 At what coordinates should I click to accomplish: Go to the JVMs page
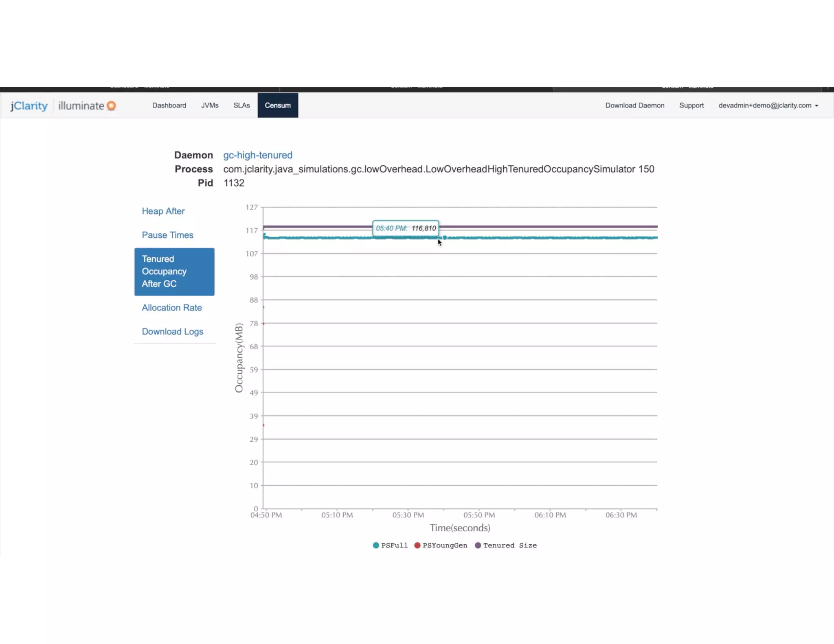coord(210,105)
